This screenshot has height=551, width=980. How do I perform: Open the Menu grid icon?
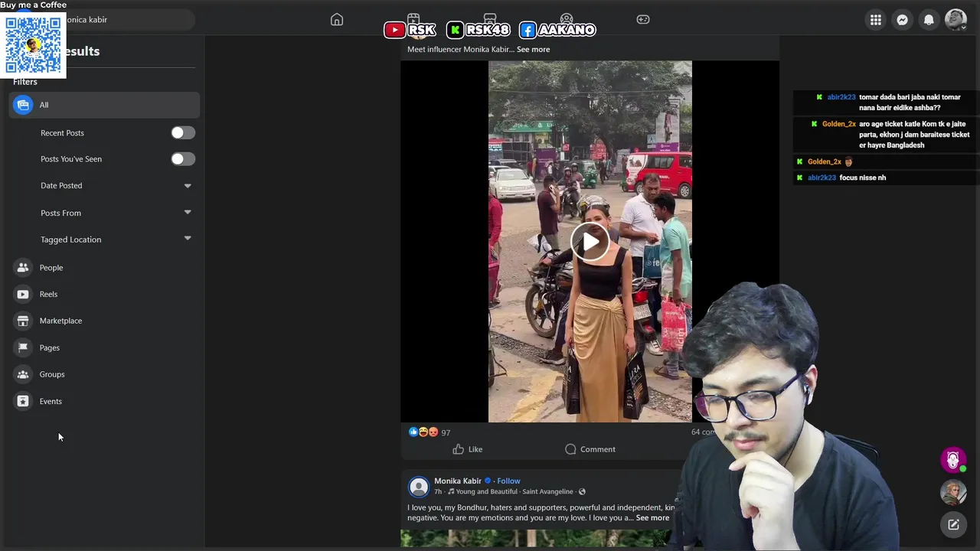click(x=876, y=20)
